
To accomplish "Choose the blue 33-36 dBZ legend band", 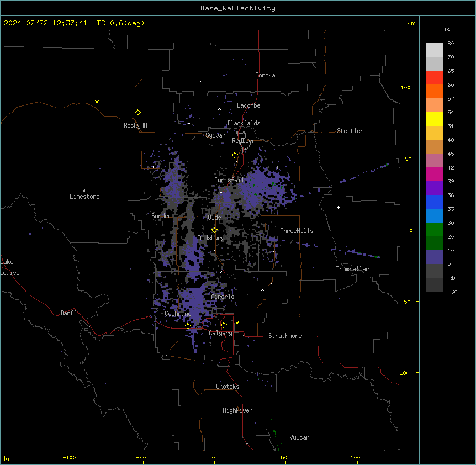I will point(434,202).
